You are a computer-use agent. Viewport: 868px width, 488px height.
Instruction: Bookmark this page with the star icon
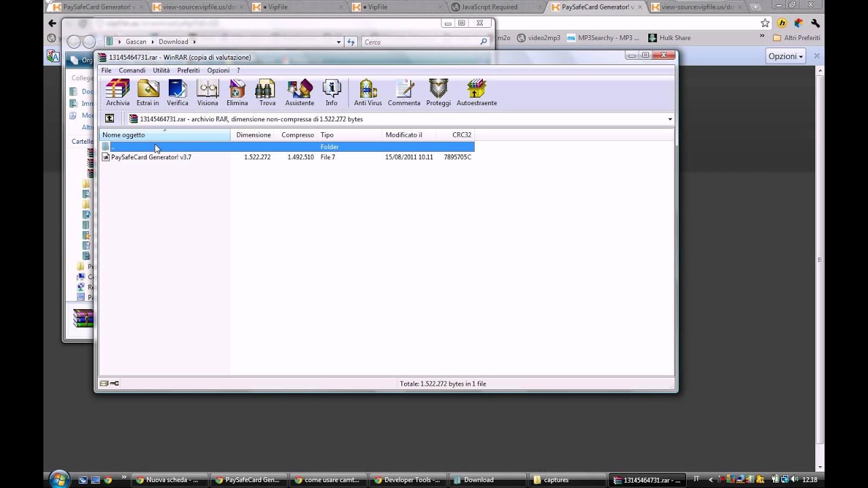pyautogui.click(x=765, y=23)
